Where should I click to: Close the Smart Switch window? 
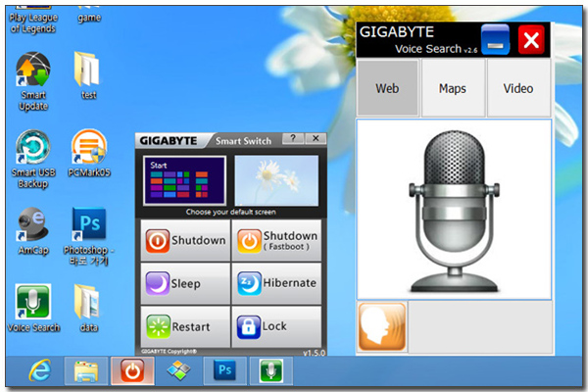pyautogui.click(x=316, y=138)
